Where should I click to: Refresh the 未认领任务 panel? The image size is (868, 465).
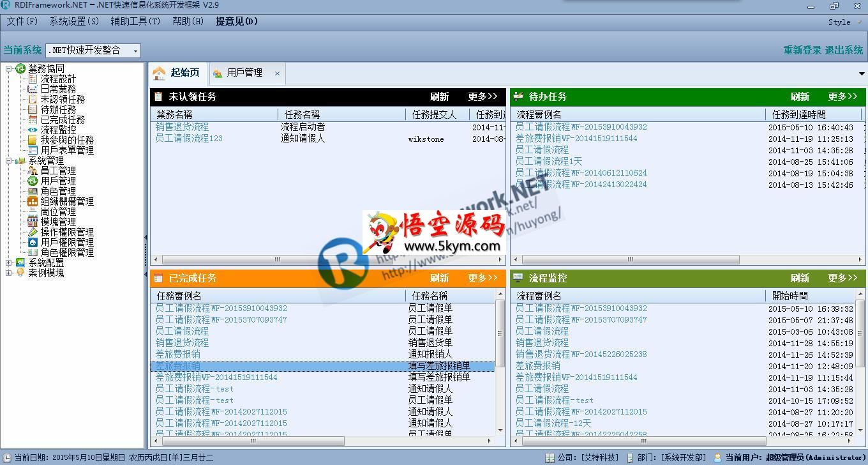pyautogui.click(x=439, y=96)
